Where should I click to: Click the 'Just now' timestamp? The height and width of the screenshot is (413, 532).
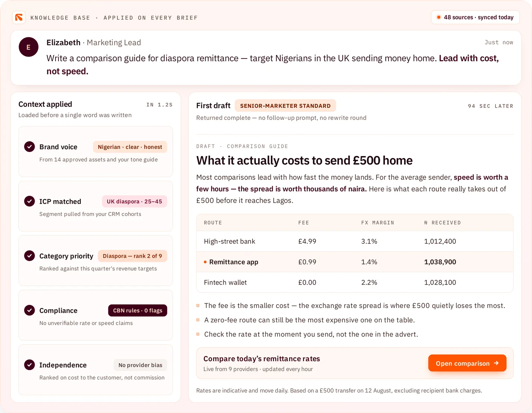point(499,42)
